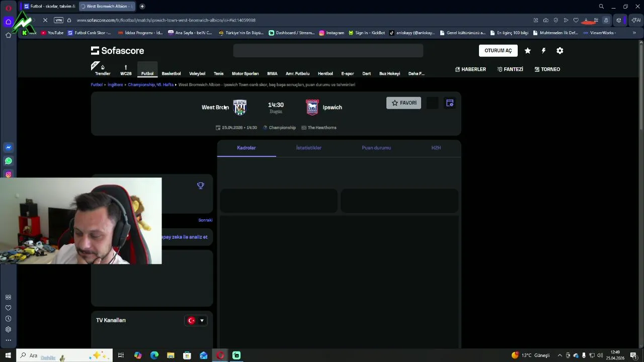Click İngiltere breadcrumb link
Viewport: 644px width, 362px height.
coord(115,84)
